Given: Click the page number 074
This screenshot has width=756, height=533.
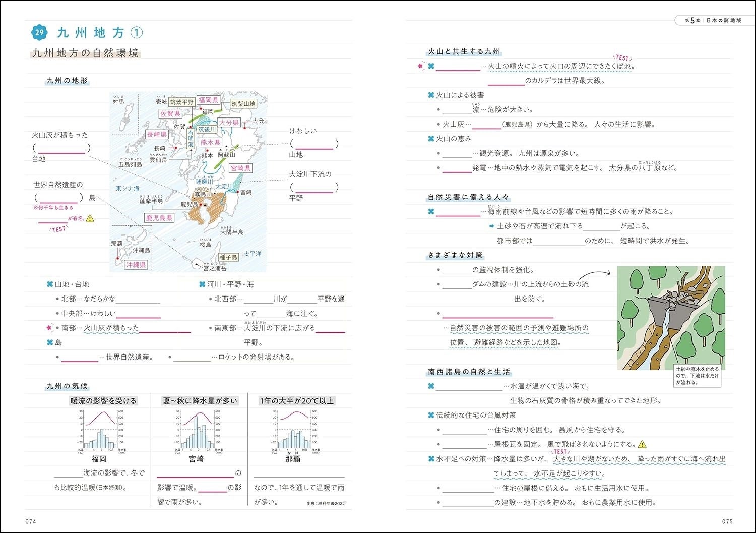Looking at the screenshot, I should tap(31, 521).
